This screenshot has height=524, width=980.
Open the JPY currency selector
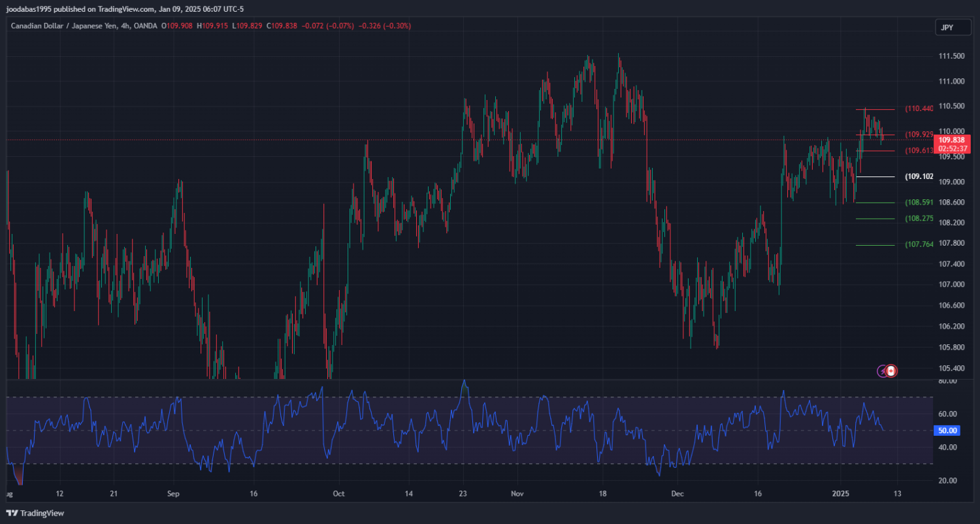click(x=946, y=27)
